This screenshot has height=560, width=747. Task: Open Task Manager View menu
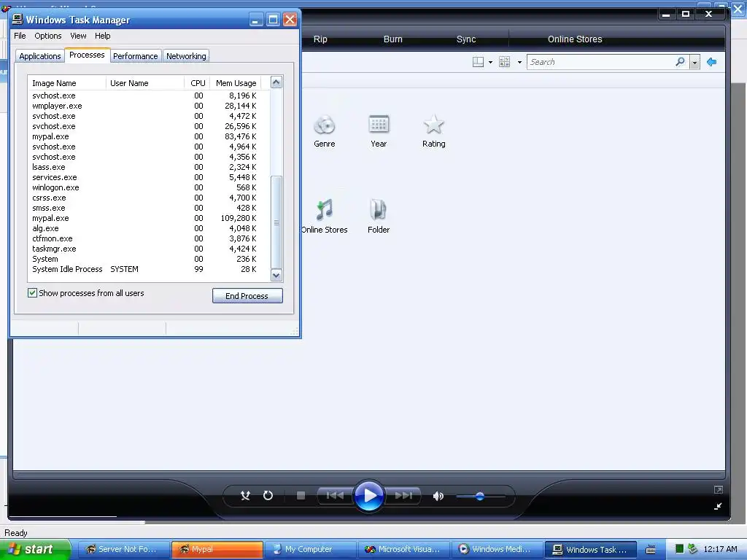click(x=78, y=36)
